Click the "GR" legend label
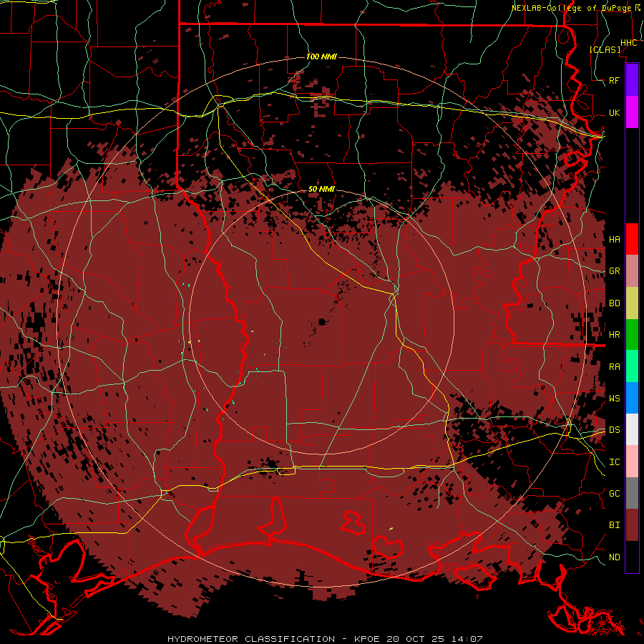 tap(614, 271)
